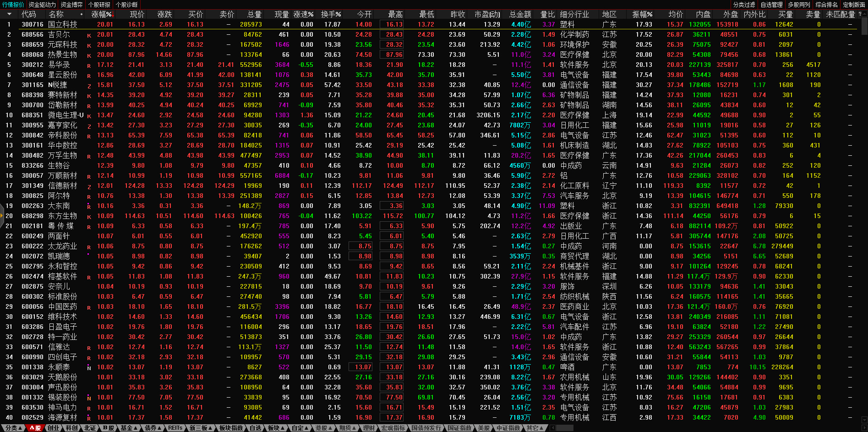Viewport: 868px width, 432px height.
Task: Sort stocks by 量比 column header
Action: pyautogui.click(x=547, y=14)
